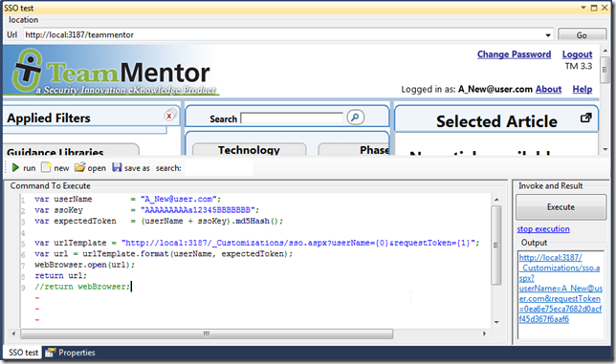Click the Properties tab icon
616x364 pixels.
(x=50, y=353)
